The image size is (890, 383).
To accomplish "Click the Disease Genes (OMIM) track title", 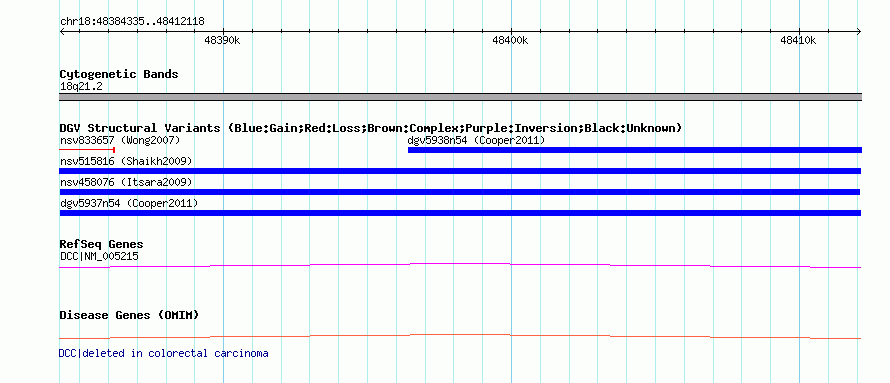I will (129, 315).
